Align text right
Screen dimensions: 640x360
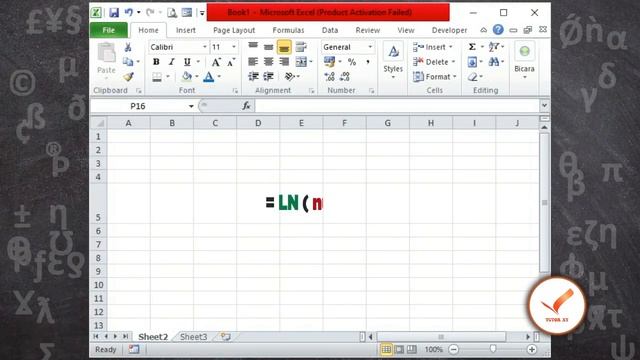[284, 62]
